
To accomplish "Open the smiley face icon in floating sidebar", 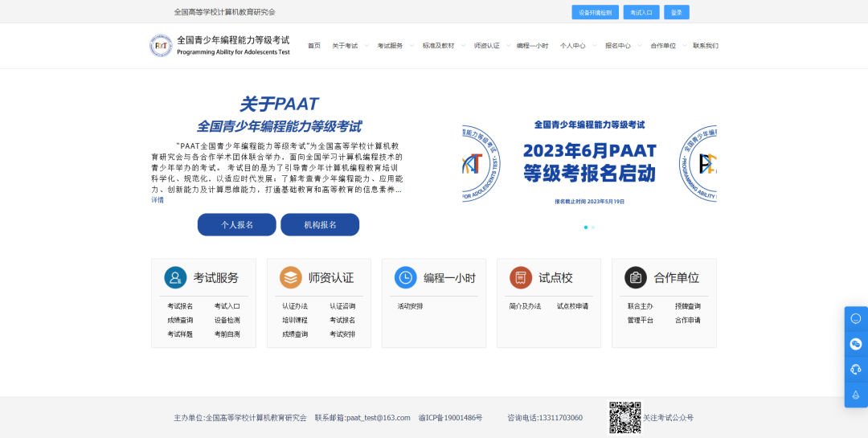I will coord(856,319).
